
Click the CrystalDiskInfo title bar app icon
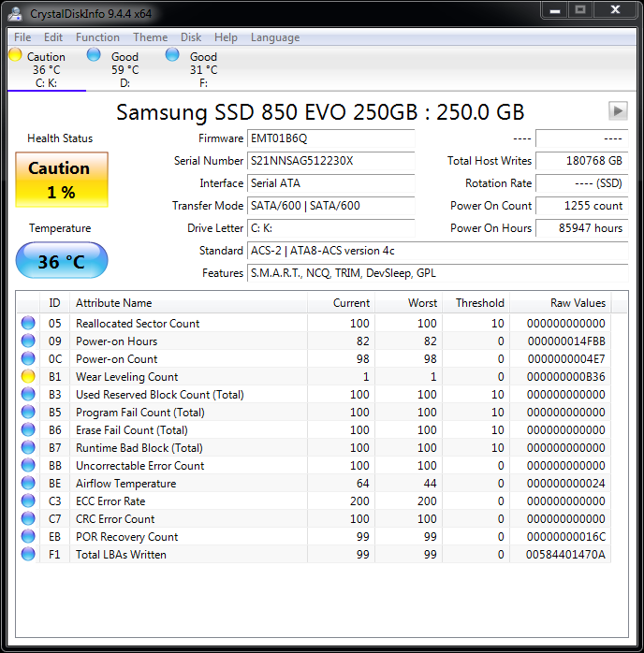15,14
